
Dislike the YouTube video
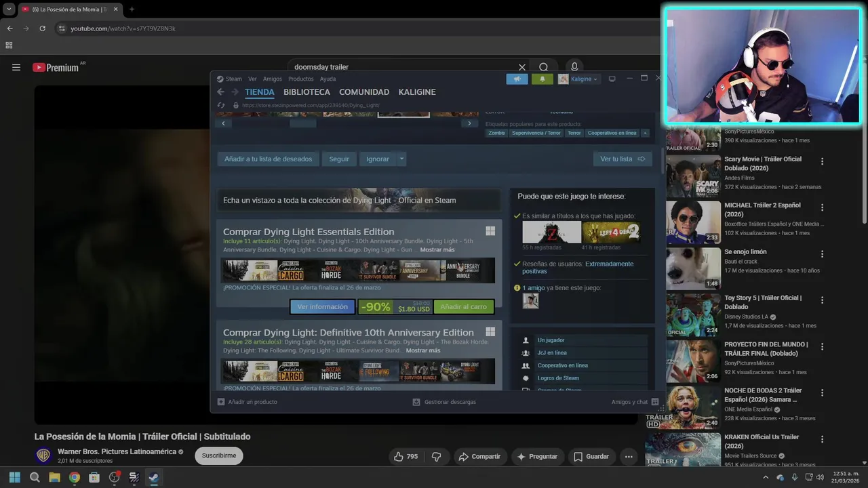[437, 456]
